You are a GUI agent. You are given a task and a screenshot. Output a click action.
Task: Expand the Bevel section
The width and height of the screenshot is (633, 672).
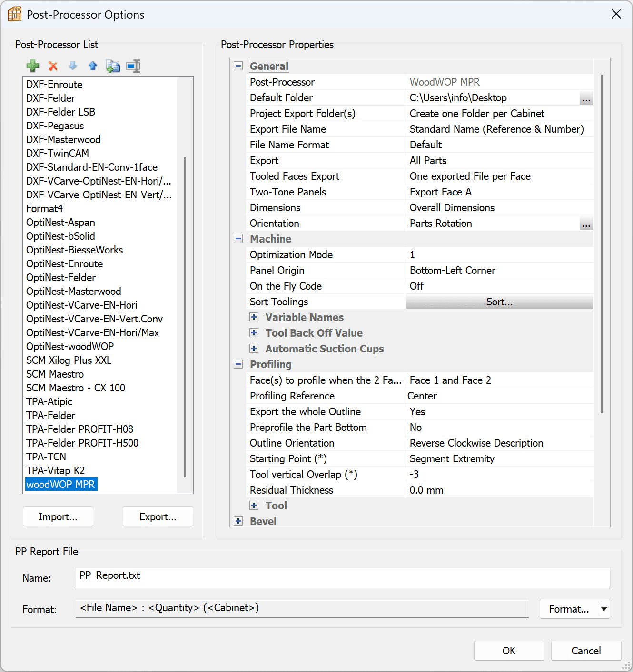coord(238,521)
